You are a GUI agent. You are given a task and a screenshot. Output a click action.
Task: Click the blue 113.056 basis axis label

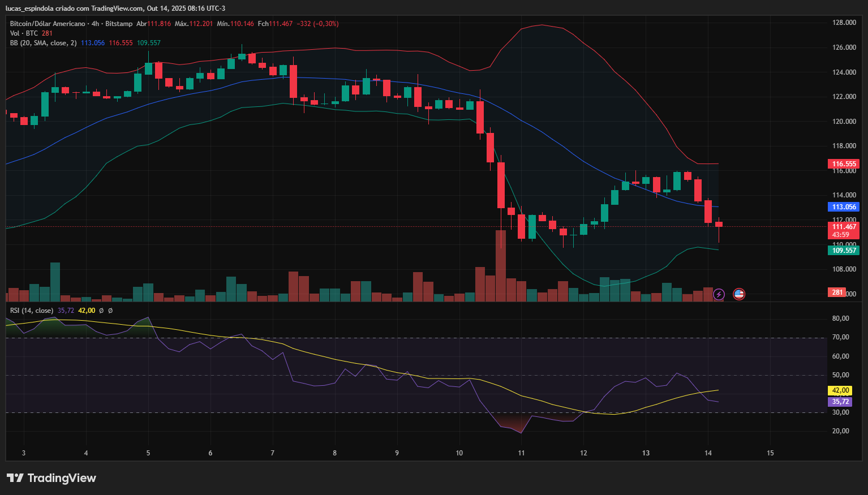click(844, 207)
